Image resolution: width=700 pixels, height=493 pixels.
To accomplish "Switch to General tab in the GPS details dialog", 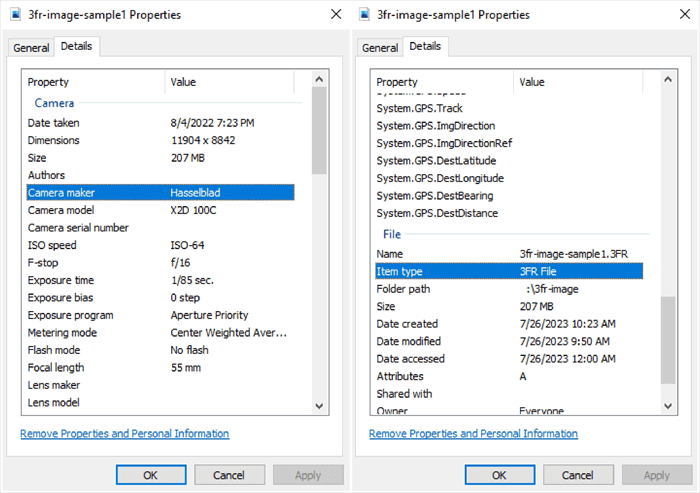I will pyautogui.click(x=380, y=47).
